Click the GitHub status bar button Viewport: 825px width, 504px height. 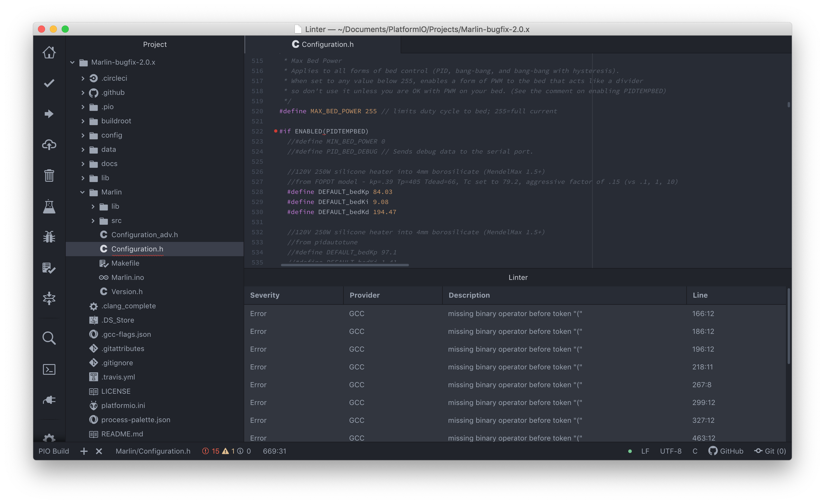[726, 451]
